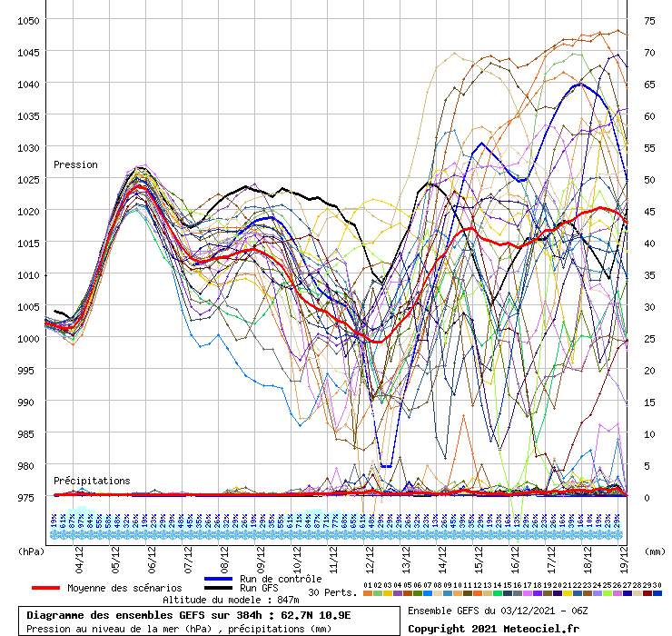Click the (hPa) unit label
The width and height of the screenshot is (672, 636).
pos(31,551)
